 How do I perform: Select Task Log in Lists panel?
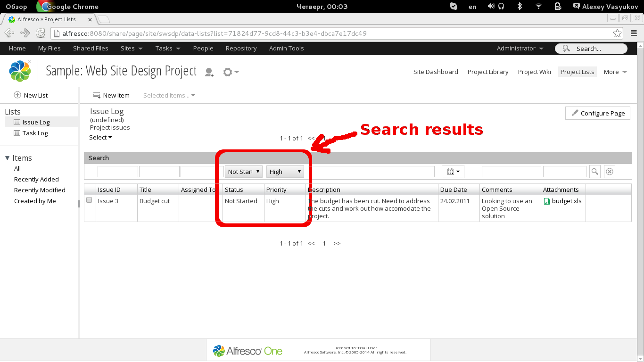[x=35, y=133]
